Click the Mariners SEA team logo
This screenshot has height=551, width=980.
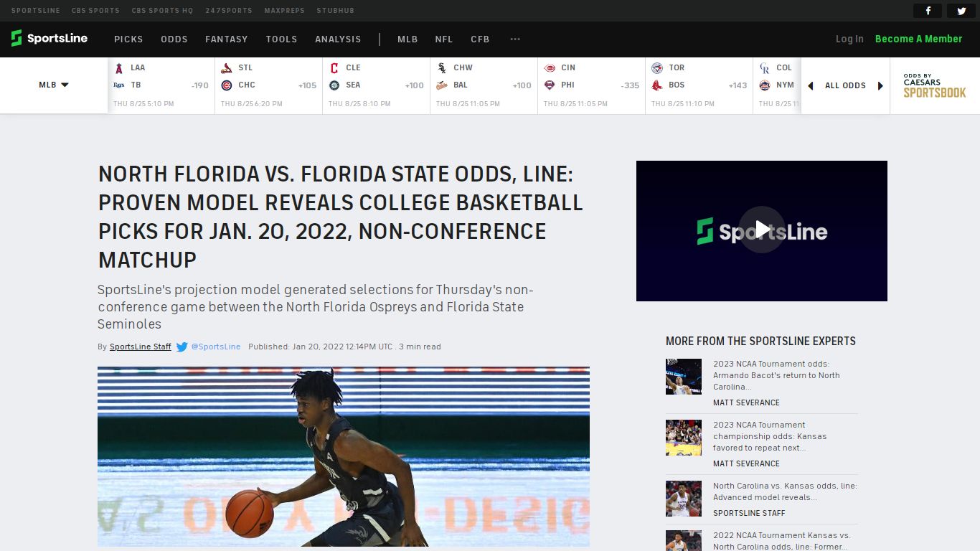(334, 85)
